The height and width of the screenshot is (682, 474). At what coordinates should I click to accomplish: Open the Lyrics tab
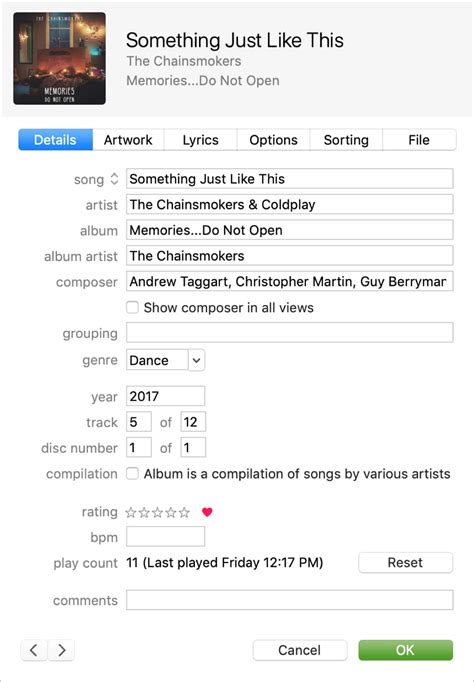point(200,140)
